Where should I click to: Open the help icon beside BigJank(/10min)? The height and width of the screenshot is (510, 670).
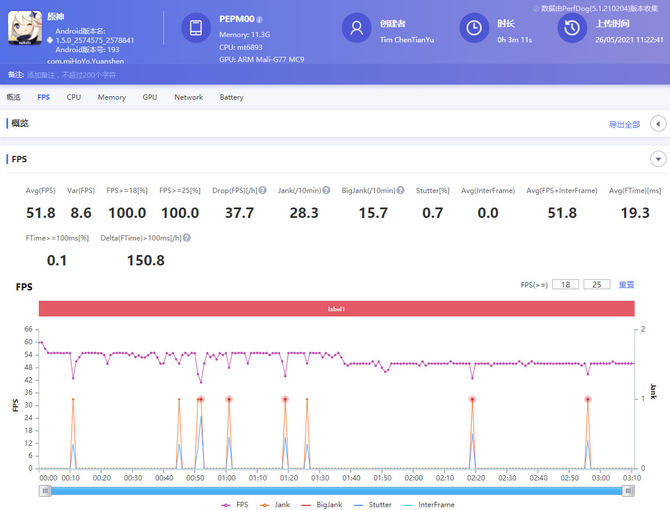coord(400,190)
